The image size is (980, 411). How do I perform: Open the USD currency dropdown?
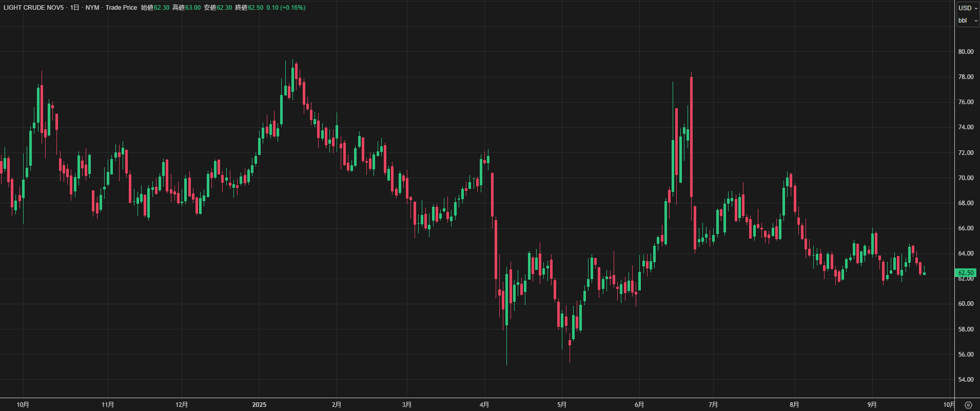tap(968, 8)
